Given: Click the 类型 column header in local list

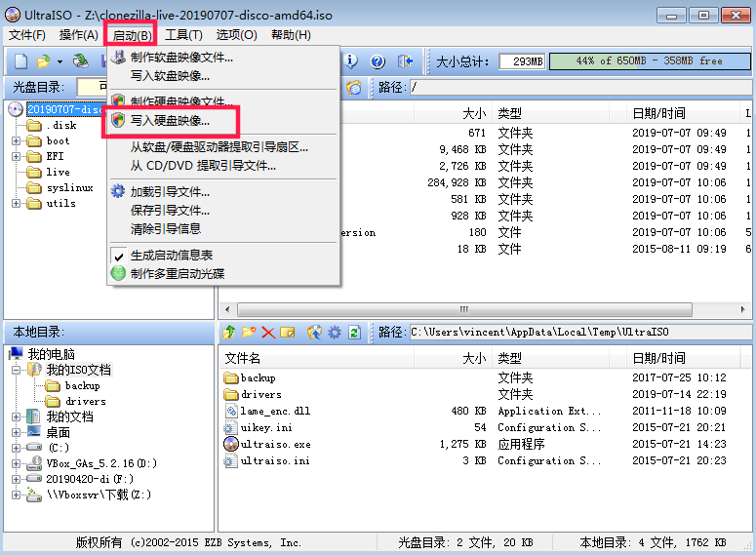Looking at the screenshot, I should [x=550, y=358].
